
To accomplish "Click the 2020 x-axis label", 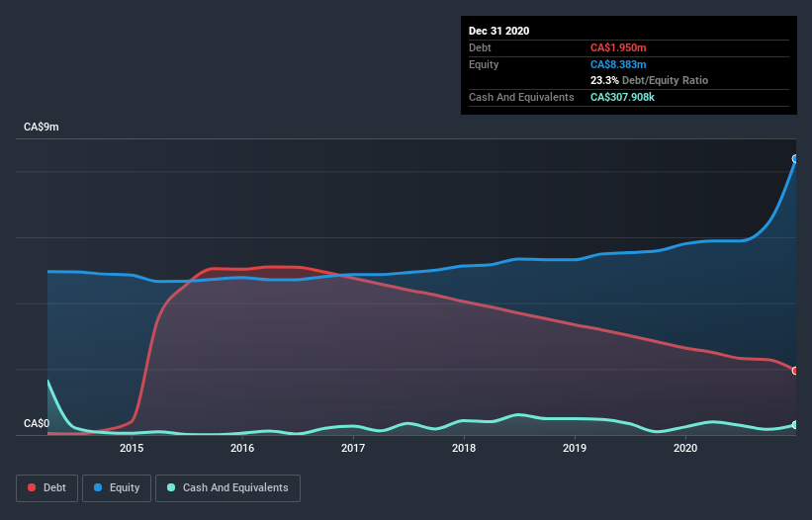I will (685, 448).
